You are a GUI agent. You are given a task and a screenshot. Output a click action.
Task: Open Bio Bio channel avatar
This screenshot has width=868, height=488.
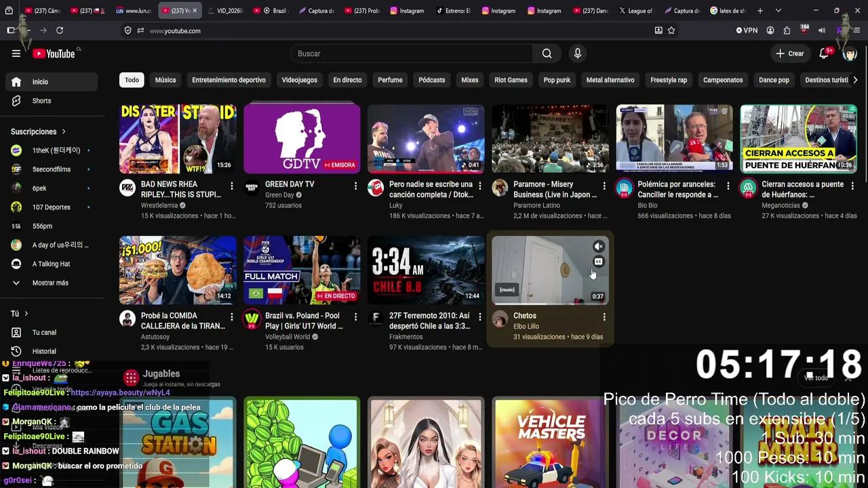[624, 188]
